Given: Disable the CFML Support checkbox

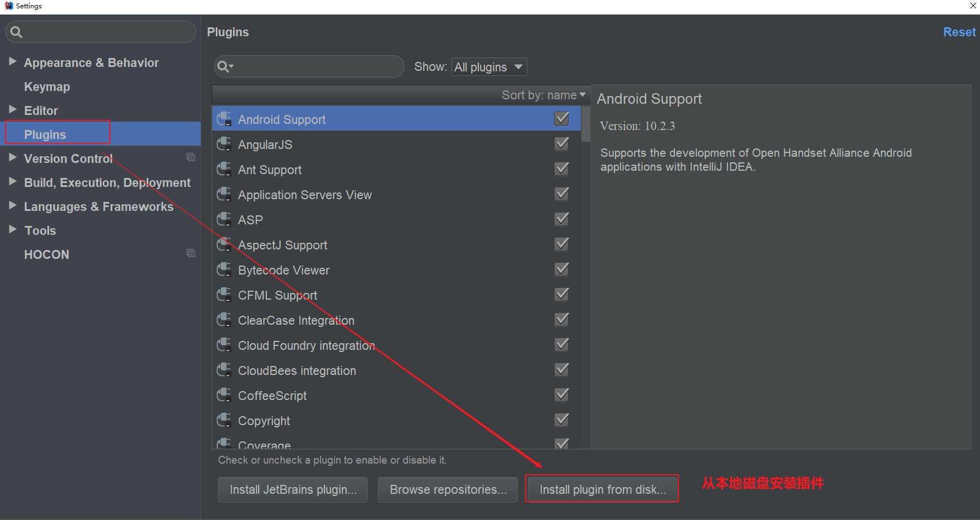Looking at the screenshot, I should click(562, 294).
